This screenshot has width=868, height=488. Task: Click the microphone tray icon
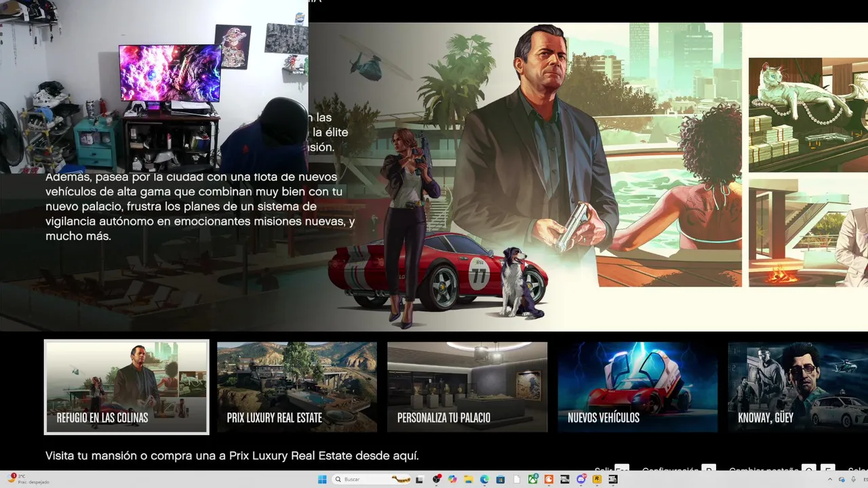tap(853, 479)
